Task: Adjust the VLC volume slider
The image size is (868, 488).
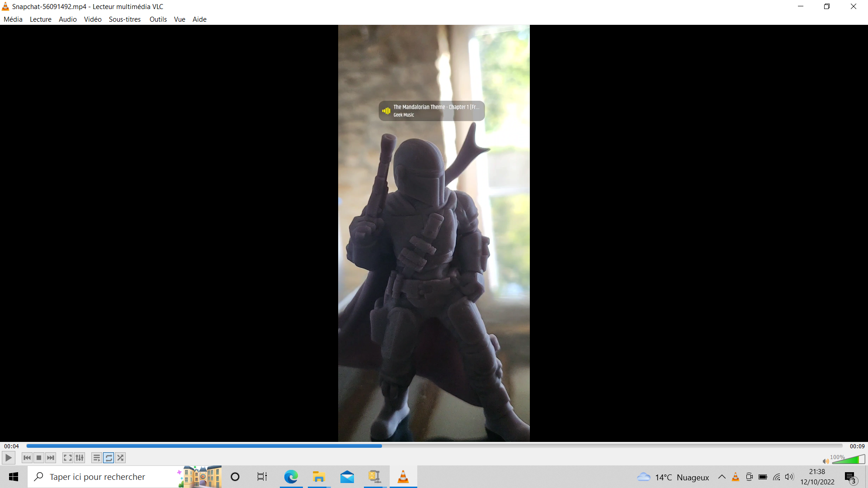Action: 848,460
